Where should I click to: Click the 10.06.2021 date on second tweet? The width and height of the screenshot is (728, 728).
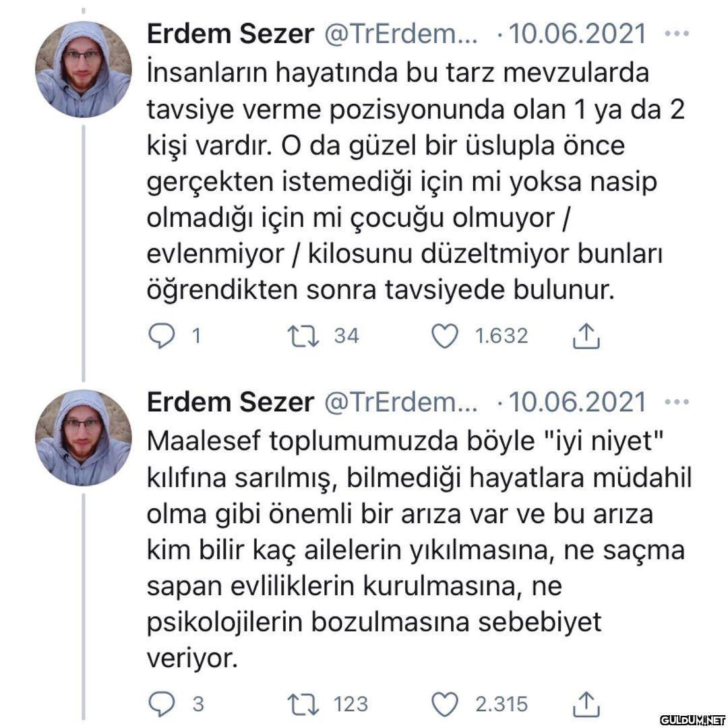(578, 402)
